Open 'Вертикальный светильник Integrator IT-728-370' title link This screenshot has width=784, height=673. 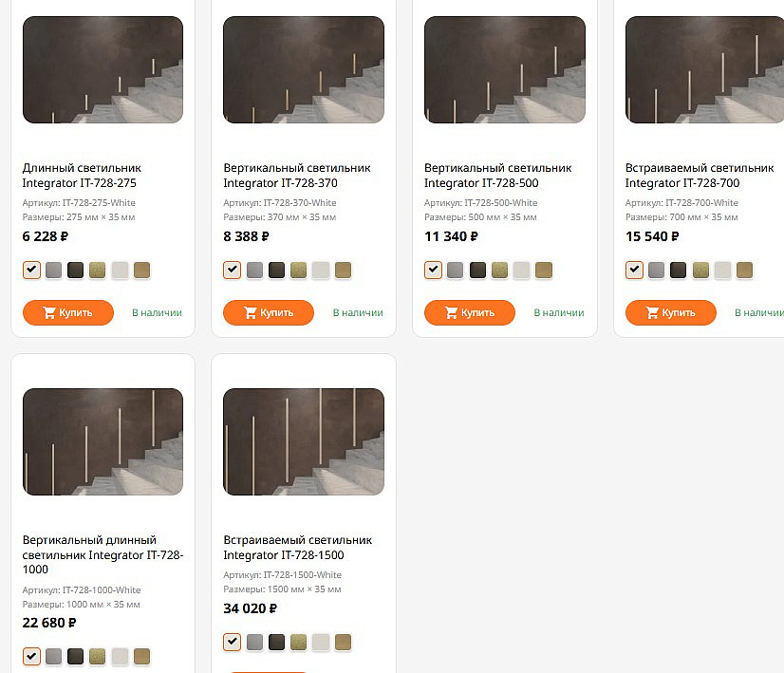click(296, 176)
